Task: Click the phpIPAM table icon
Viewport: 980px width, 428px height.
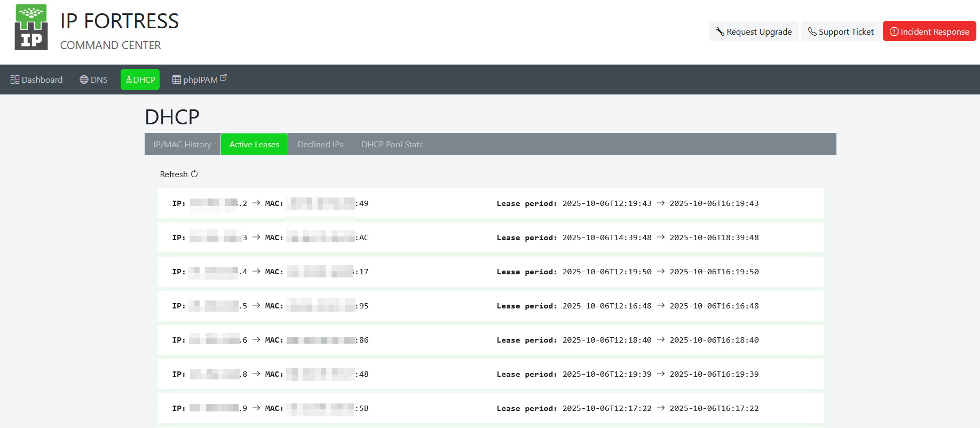Action: pos(177,80)
